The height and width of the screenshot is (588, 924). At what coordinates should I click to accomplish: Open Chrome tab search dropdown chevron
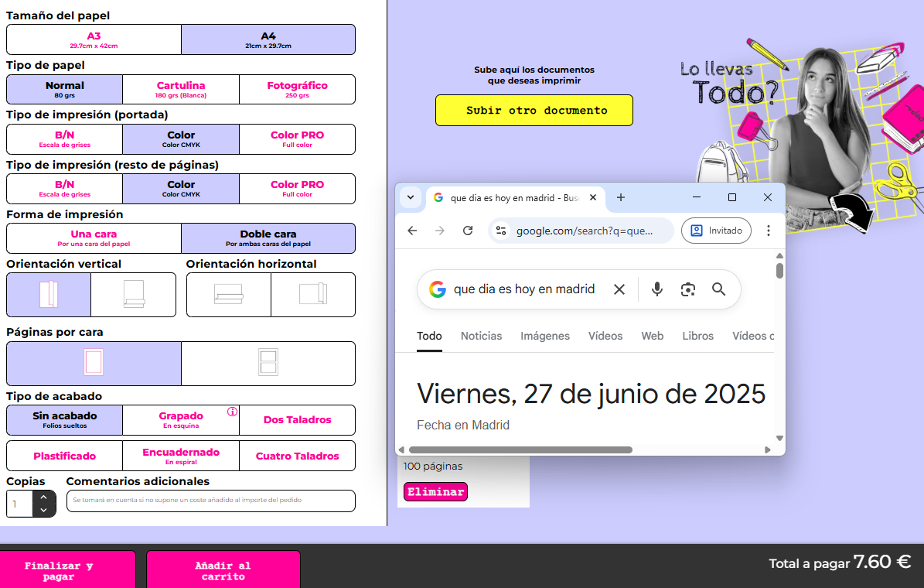411,197
